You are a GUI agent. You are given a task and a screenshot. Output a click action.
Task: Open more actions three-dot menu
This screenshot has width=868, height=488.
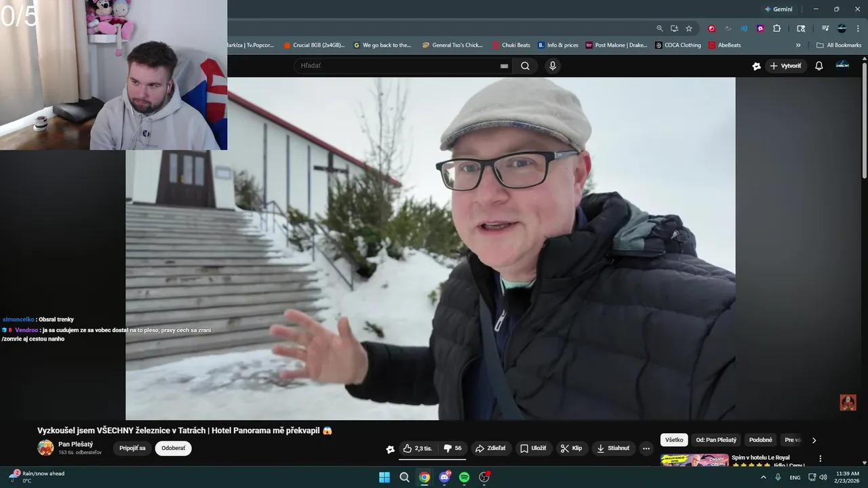pos(646,448)
